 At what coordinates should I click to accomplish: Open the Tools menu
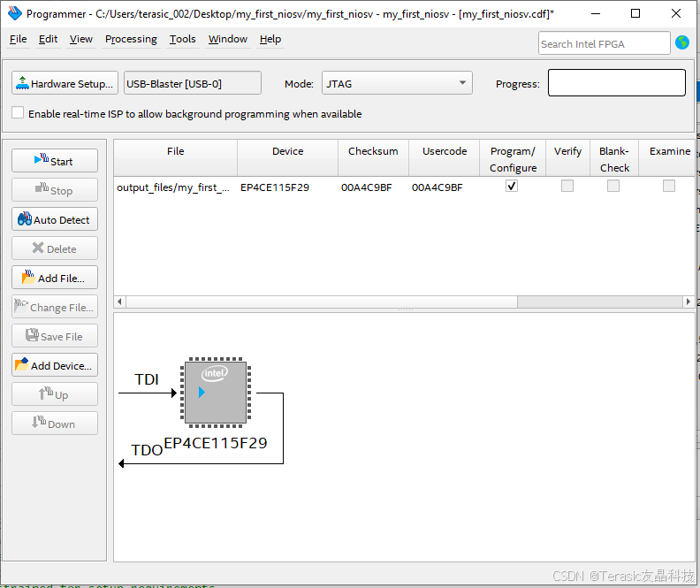(x=182, y=39)
